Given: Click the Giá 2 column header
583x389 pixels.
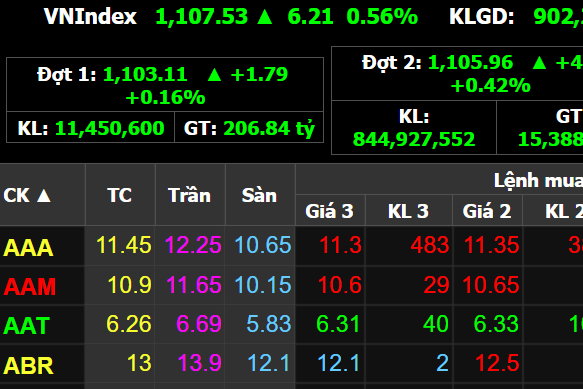Looking at the screenshot, I should pos(487,211).
